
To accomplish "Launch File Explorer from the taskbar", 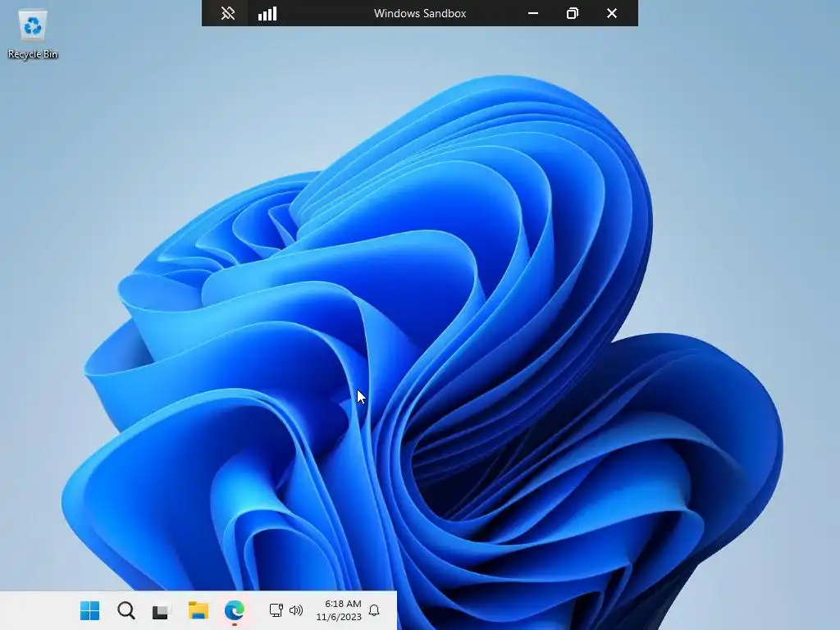I will (x=199, y=610).
